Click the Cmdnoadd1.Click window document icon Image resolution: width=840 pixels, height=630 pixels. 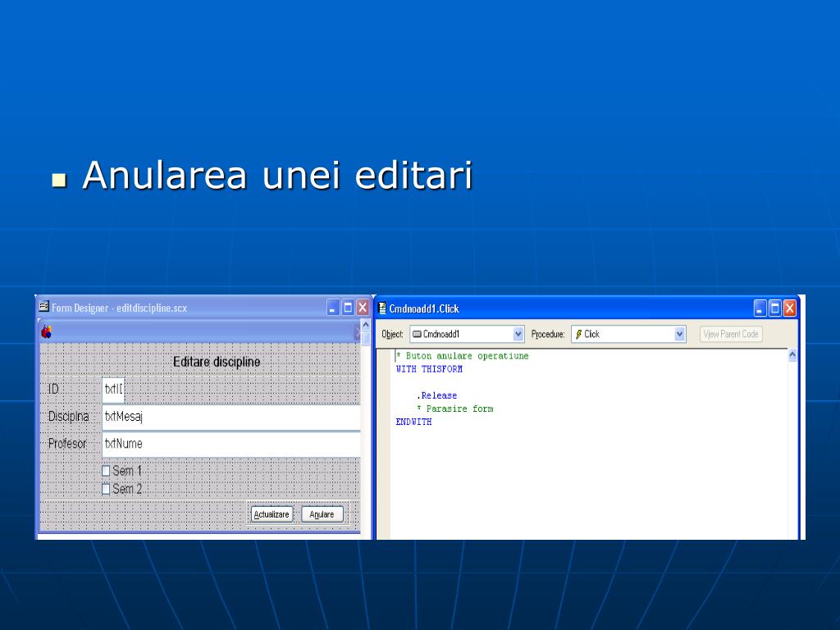[x=382, y=308]
